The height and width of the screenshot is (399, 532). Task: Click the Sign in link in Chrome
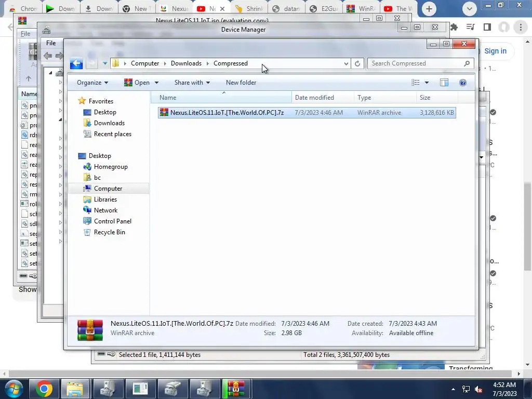point(495,51)
